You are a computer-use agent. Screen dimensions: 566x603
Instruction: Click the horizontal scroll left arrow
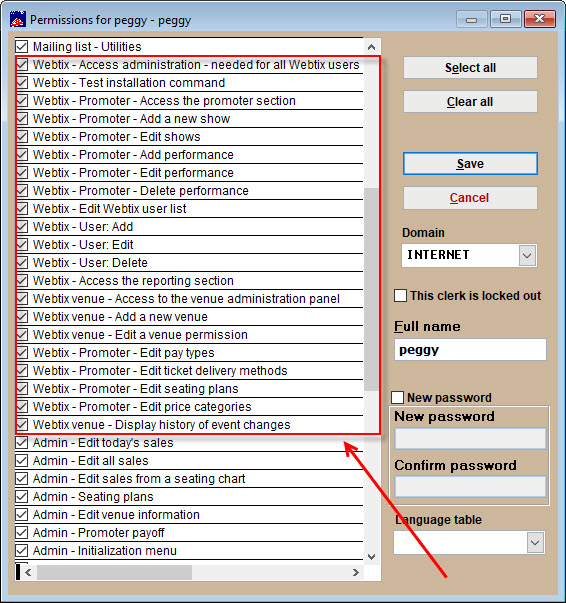tap(28, 573)
